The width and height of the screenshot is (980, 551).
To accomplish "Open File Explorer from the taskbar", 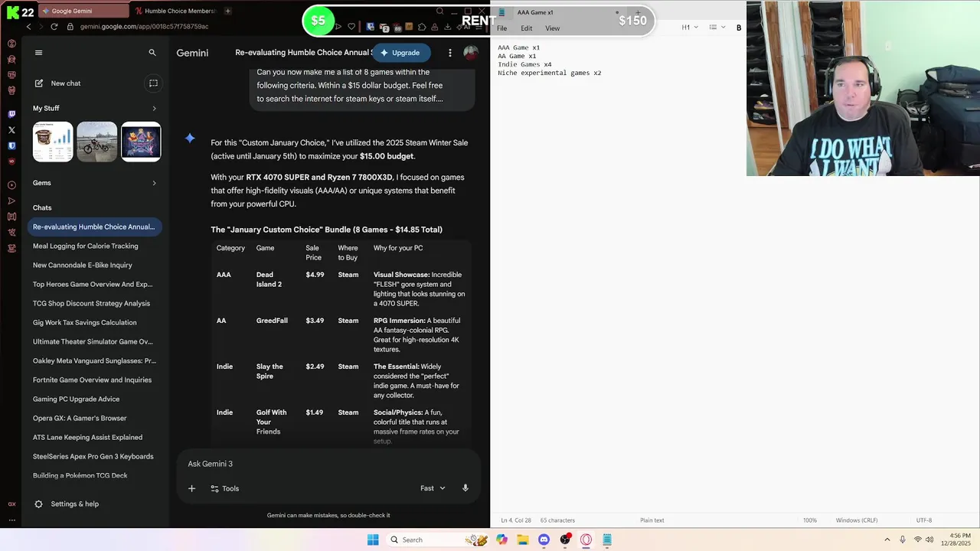I will point(523,540).
